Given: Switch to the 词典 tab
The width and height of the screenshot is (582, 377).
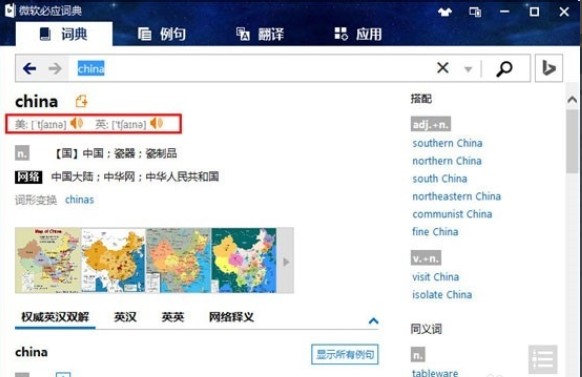Looking at the screenshot, I should click(x=64, y=34).
